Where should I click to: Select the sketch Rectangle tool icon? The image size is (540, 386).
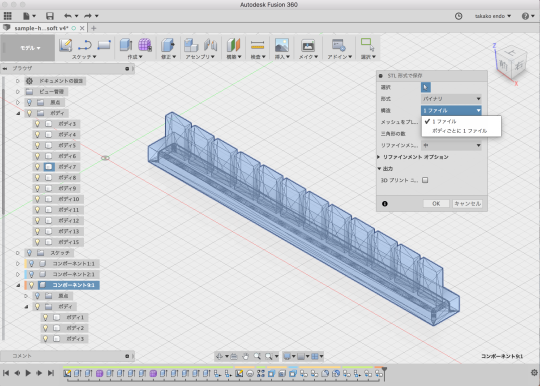[x=104, y=45]
